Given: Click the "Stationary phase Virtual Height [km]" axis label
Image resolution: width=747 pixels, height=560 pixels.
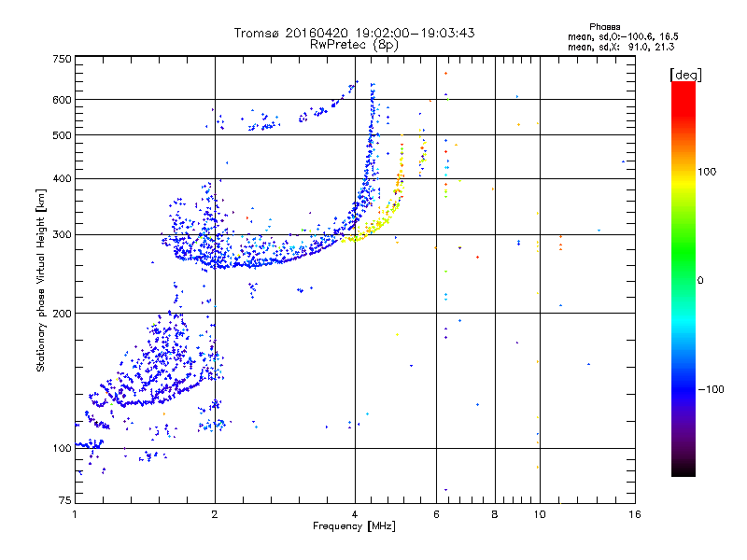Looking at the screenshot, I should pyautogui.click(x=41, y=281).
